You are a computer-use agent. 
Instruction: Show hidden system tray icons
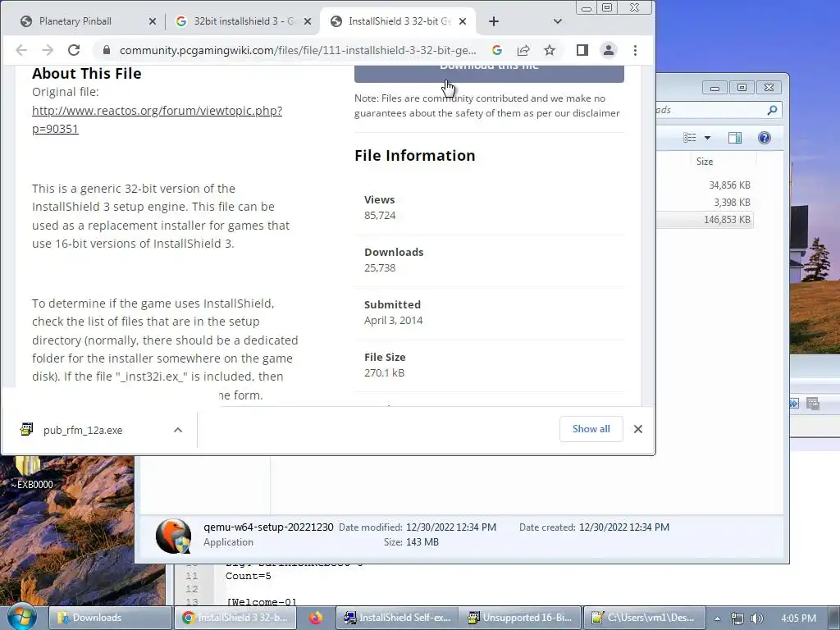(717, 619)
